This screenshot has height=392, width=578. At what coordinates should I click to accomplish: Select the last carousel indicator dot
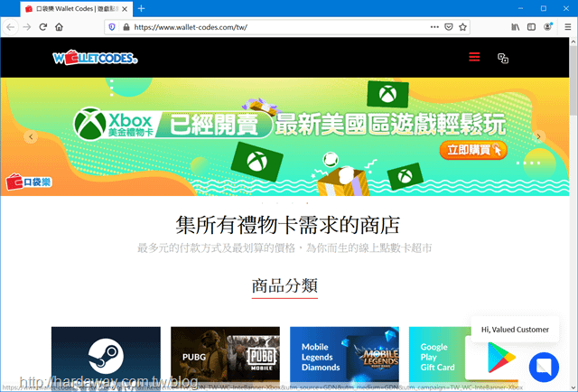[307, 203]
